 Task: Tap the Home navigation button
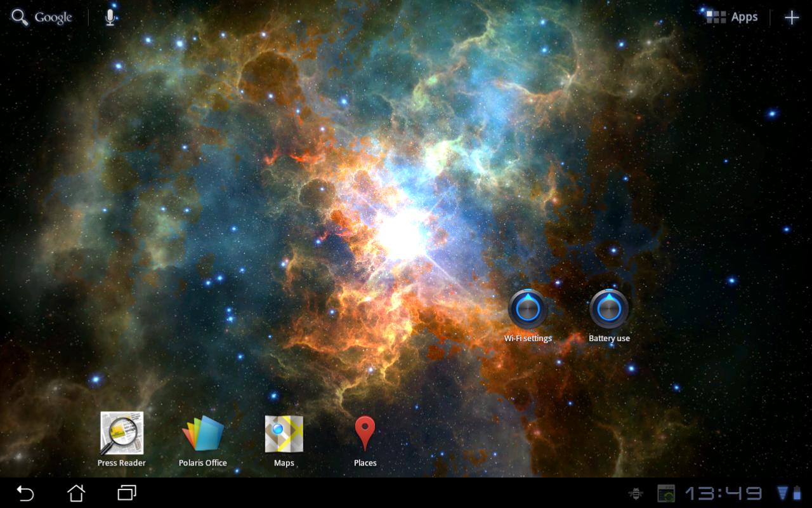point(76,493)
